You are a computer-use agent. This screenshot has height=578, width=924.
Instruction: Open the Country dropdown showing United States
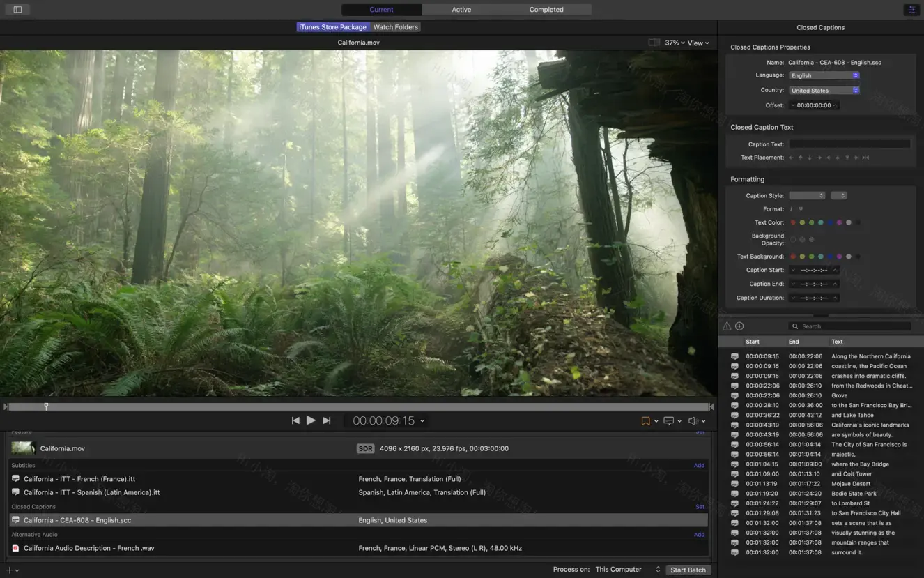click(x=824, y=89)
